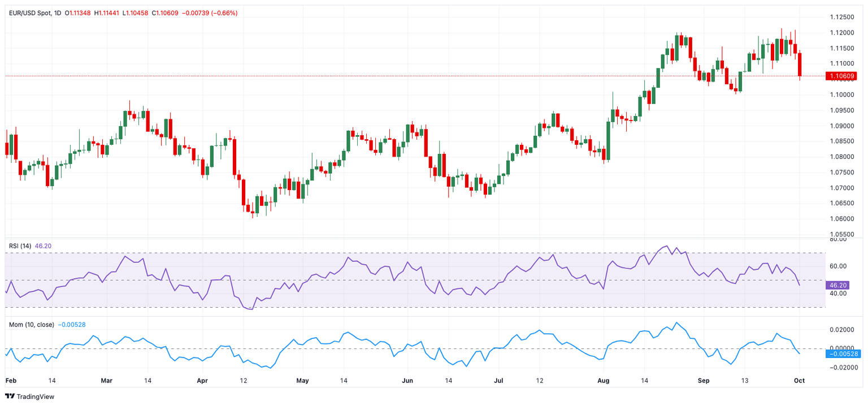Click the 14 date label after Aug
This screenshot has width=868, height=405.
[x=644, y=381]
